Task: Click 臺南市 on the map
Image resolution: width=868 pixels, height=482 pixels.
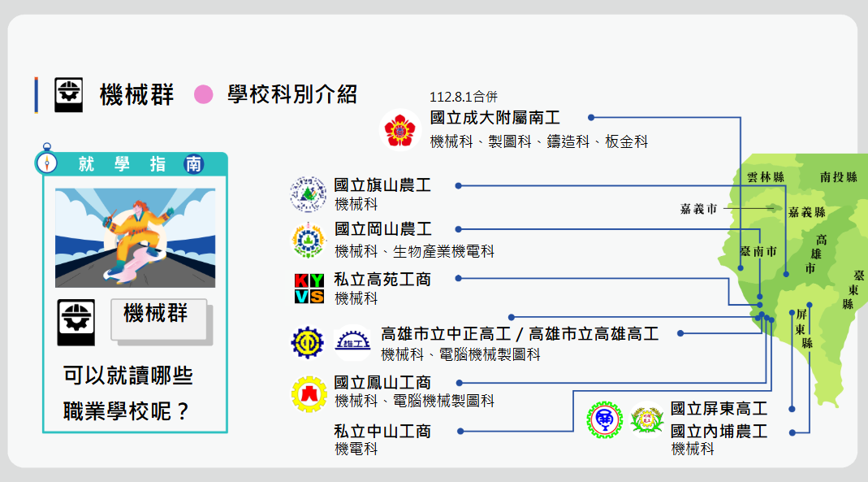Action: coord(758,251)
